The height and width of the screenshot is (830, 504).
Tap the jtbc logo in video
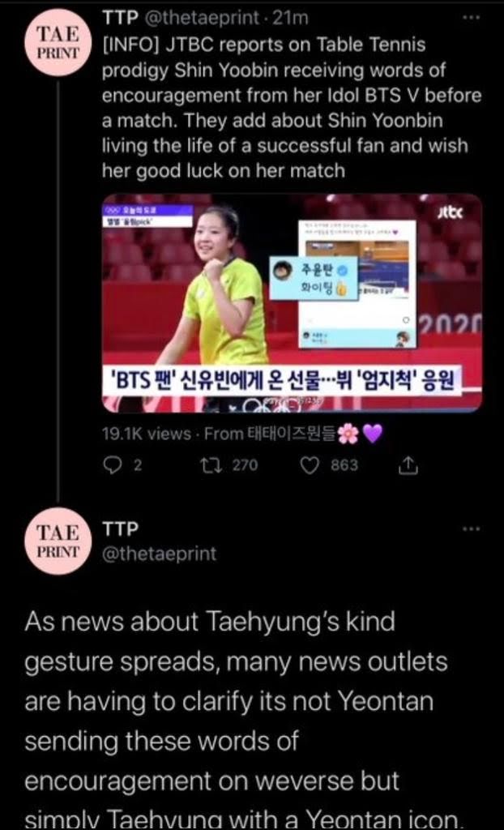click(451, 214)
